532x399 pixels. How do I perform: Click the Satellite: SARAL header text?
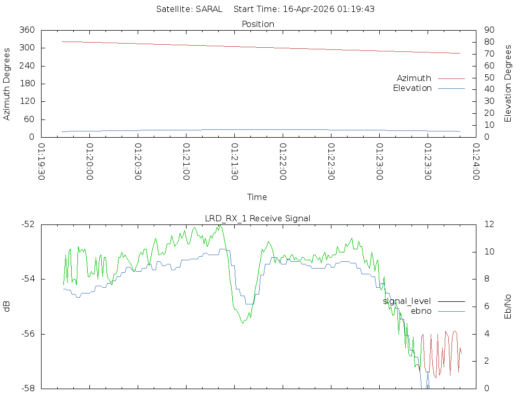point(189,9)
